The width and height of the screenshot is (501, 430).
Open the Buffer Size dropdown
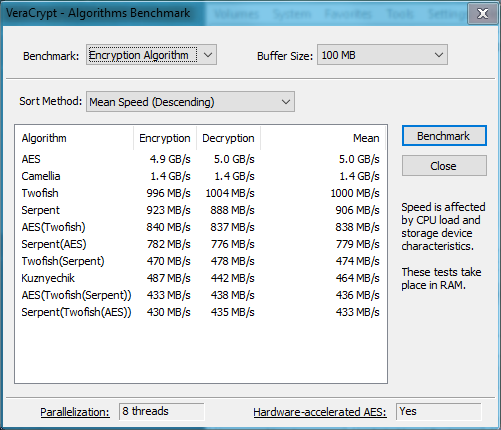click(x=382, y=55)
